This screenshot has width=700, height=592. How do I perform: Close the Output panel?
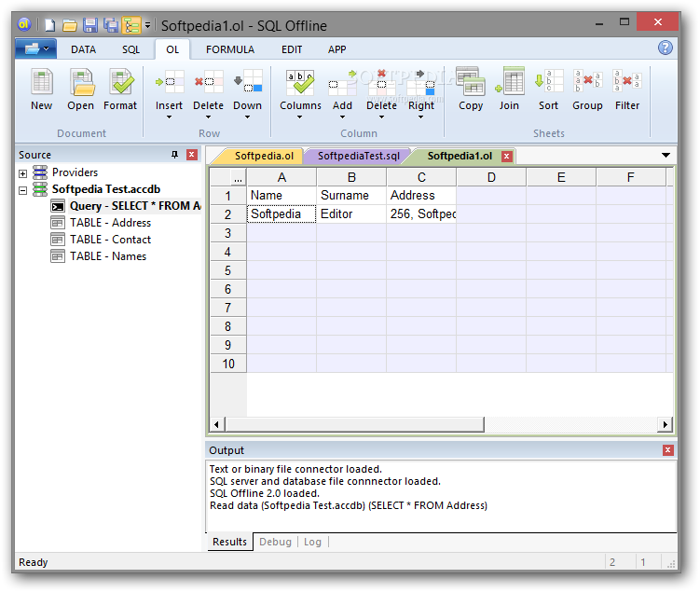tap(668, 450)
